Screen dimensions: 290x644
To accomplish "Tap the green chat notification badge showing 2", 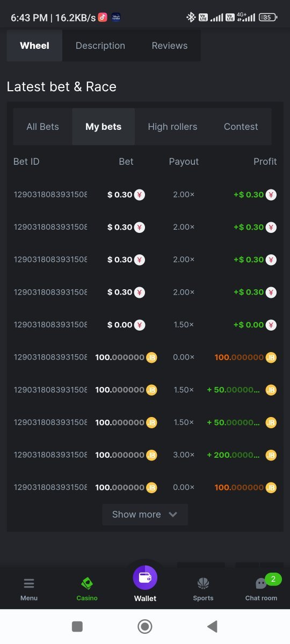I will point(273,579).
